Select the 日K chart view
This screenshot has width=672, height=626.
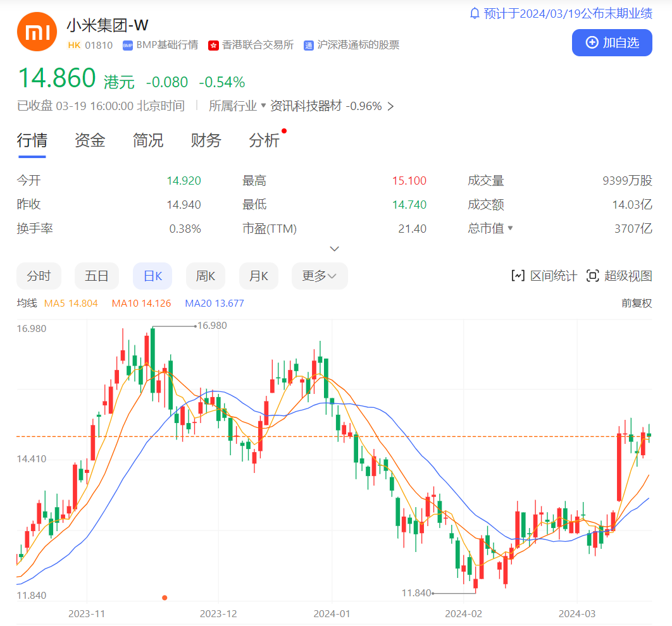(152, 276)
